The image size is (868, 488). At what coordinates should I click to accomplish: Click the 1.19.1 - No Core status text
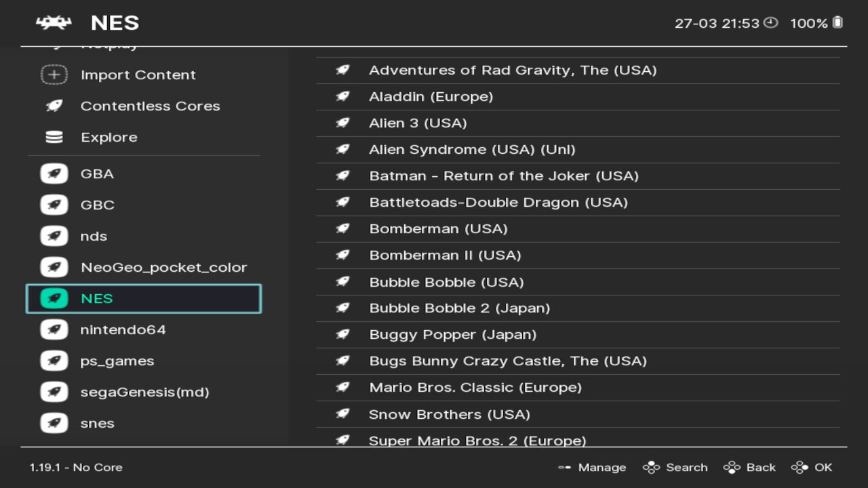pyautogui.click(x=76, y=467)
